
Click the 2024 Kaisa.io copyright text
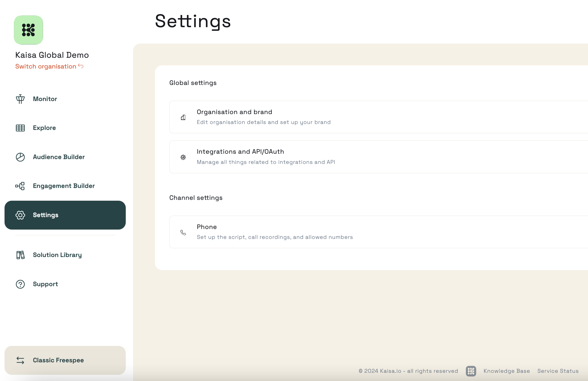click(x=408, y=371)
